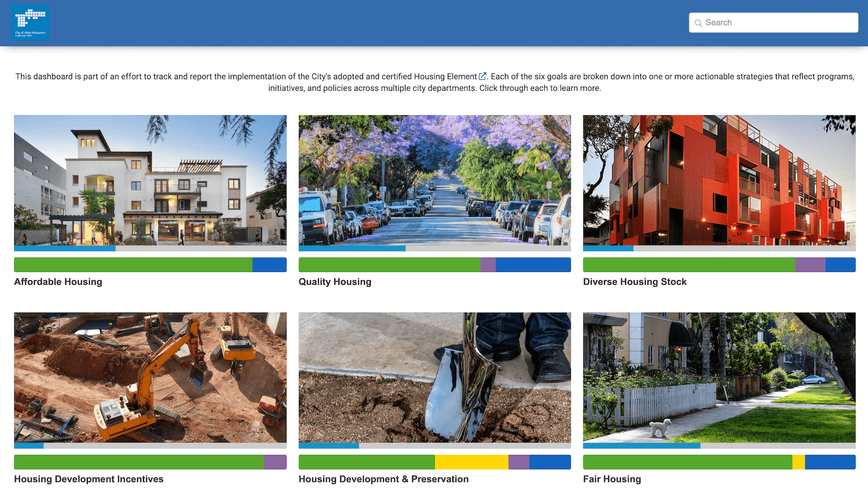Click the City of West Hollywood logo

pos(30,22)
